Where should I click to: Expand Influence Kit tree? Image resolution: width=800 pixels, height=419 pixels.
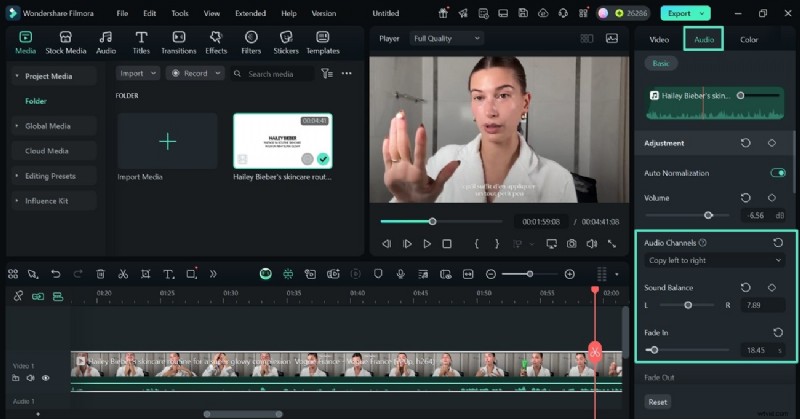point(17,201)
